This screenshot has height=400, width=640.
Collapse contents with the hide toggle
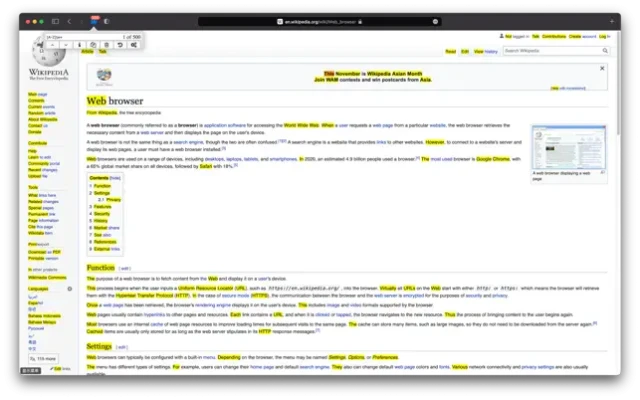click(x=115, y=178)
